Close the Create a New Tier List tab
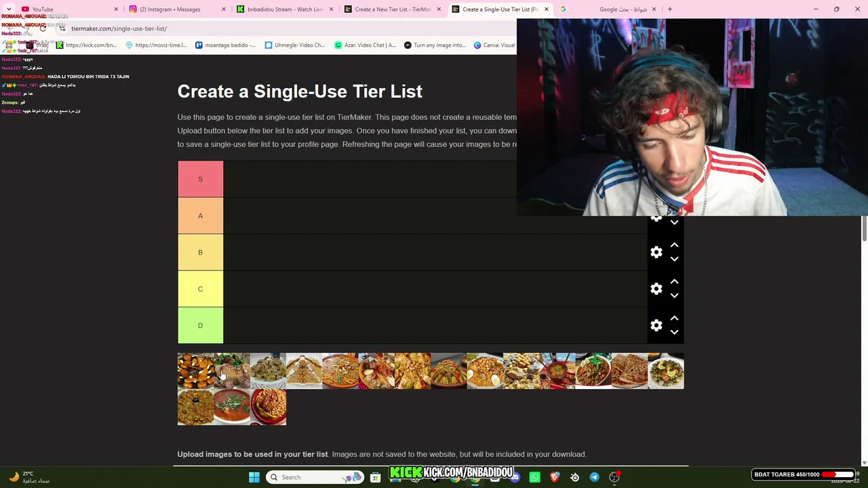 [x=439, y=9]
